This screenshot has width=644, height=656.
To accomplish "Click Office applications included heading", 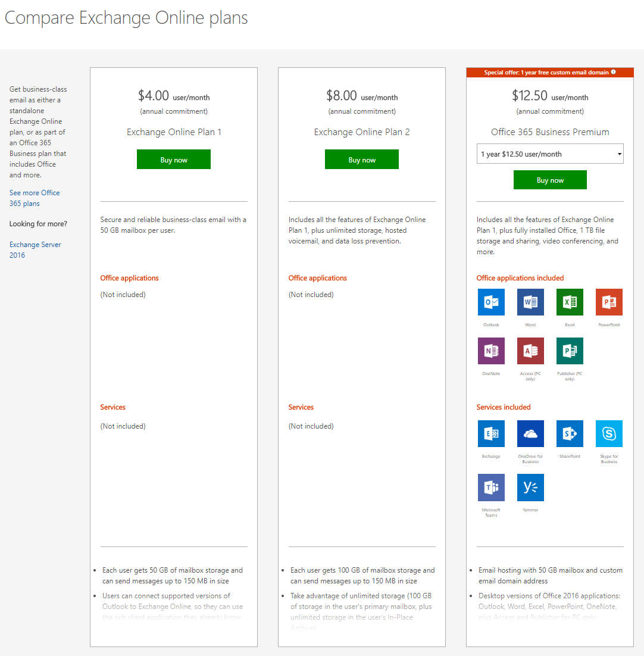I will (520, 278).
